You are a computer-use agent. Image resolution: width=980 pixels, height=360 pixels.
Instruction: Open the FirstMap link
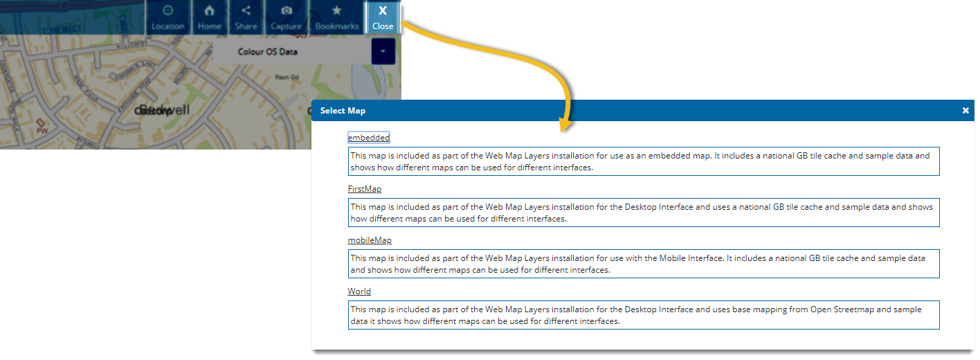[x=364, y=189]
